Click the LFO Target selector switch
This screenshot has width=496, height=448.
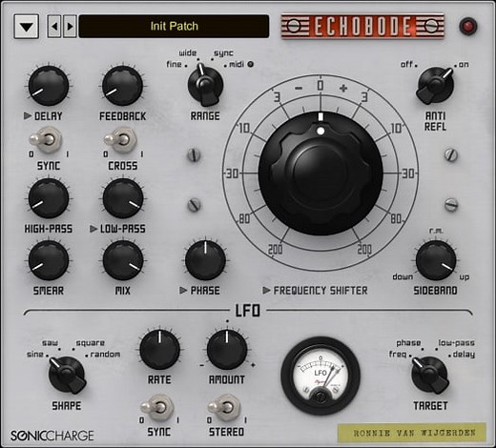point(430,375)
